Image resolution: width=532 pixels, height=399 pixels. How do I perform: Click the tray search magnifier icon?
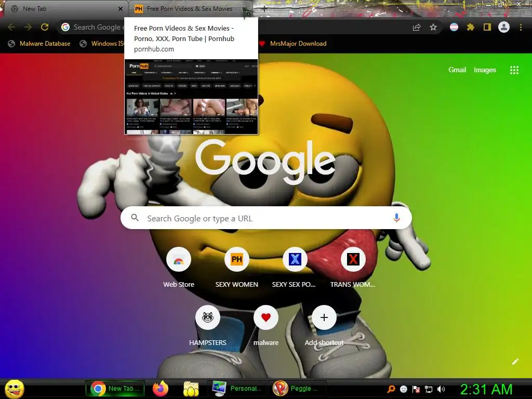click(x=391, y=389)
